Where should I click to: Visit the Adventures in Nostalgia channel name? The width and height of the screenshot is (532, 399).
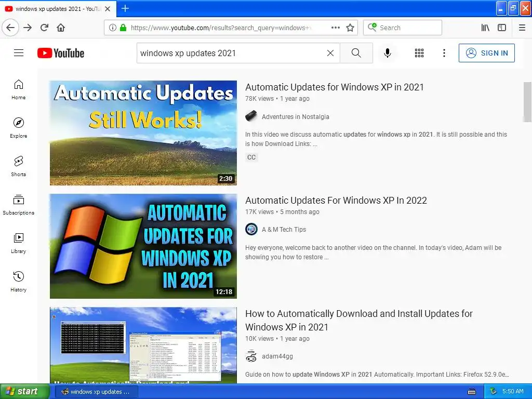click(295, 117)
